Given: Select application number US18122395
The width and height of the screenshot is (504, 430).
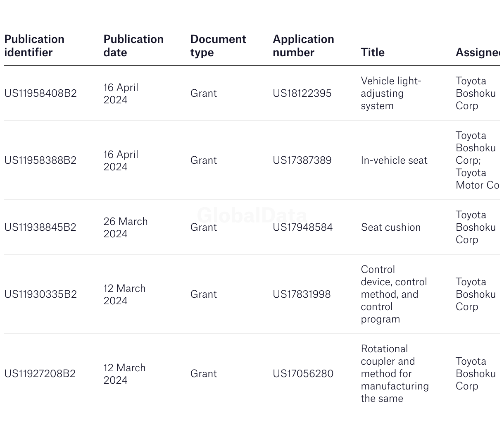Looking at the screenshot, I should point(302,93).
